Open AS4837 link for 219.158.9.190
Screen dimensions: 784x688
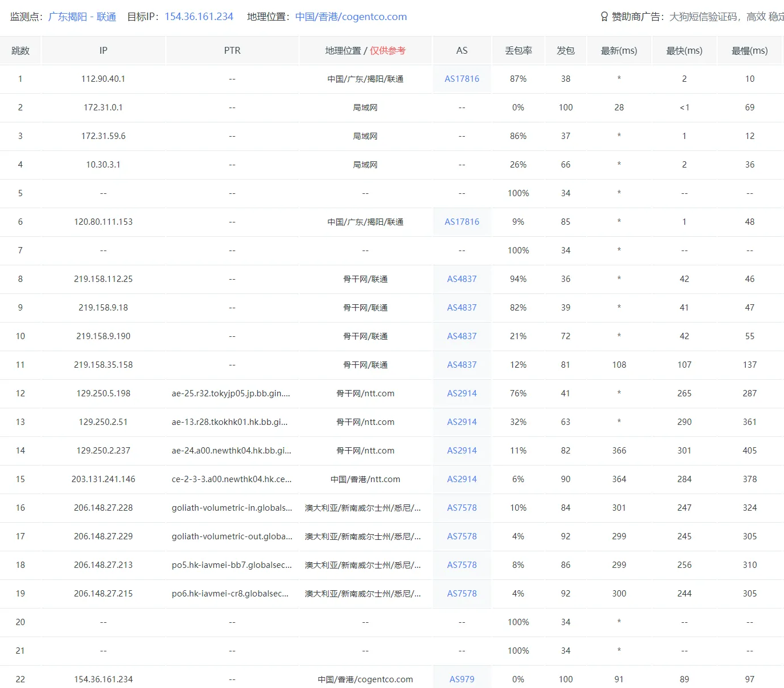(x=462, y=336)
